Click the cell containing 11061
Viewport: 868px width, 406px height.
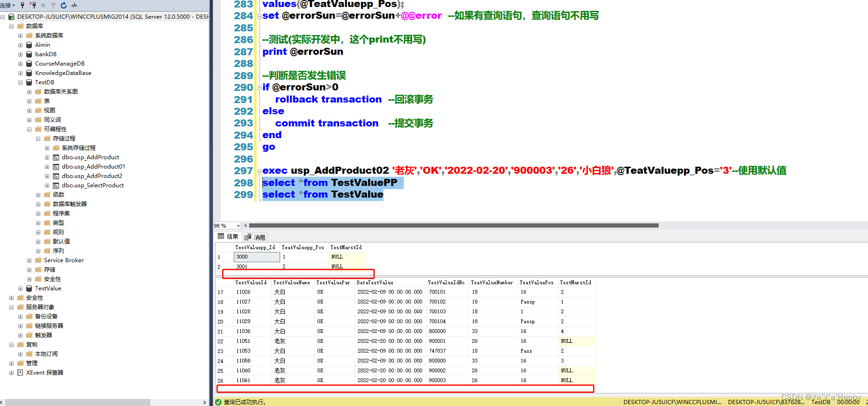[252, 381]
